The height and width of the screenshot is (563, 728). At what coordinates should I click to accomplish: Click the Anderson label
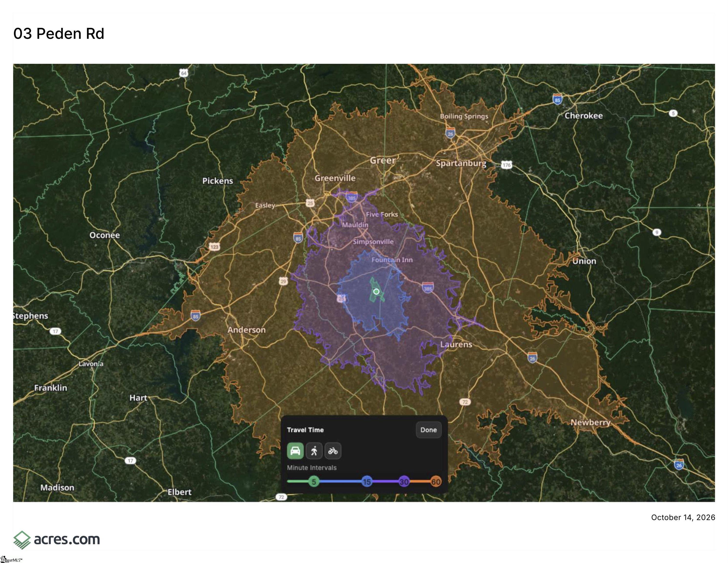click(x=247, y=330)
